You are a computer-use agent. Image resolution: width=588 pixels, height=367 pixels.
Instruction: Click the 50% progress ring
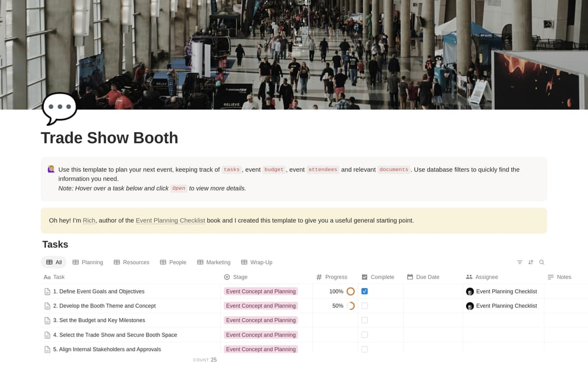coord(351,306)
